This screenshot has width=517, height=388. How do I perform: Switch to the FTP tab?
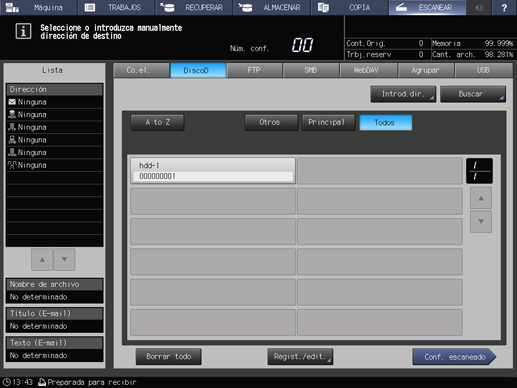(x=254, y=70)
